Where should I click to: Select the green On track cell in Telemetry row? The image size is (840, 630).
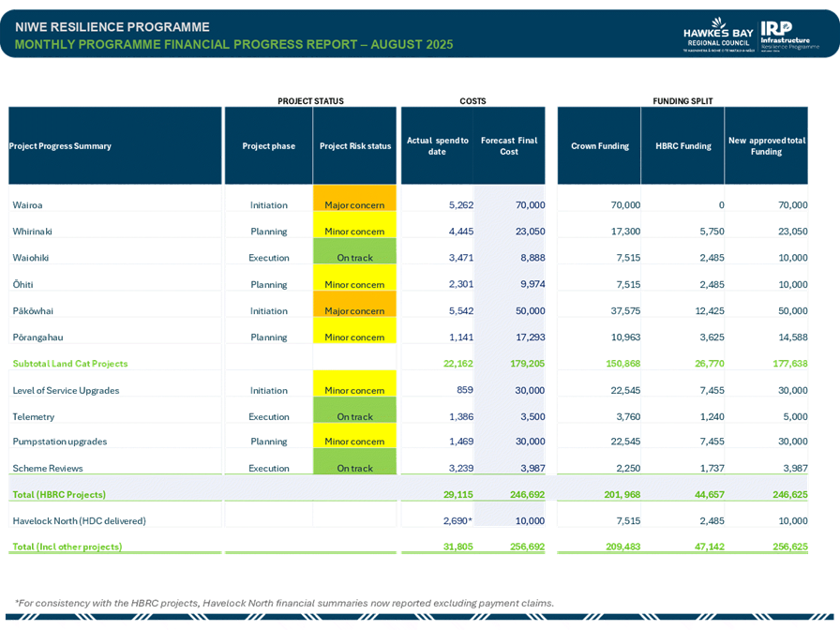[x=355, y=416]
